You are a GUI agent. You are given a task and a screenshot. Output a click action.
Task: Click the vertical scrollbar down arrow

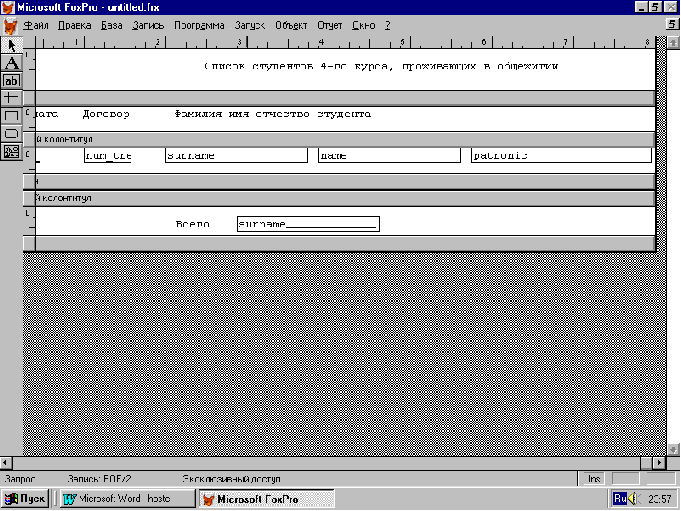(x=673, y=450)
